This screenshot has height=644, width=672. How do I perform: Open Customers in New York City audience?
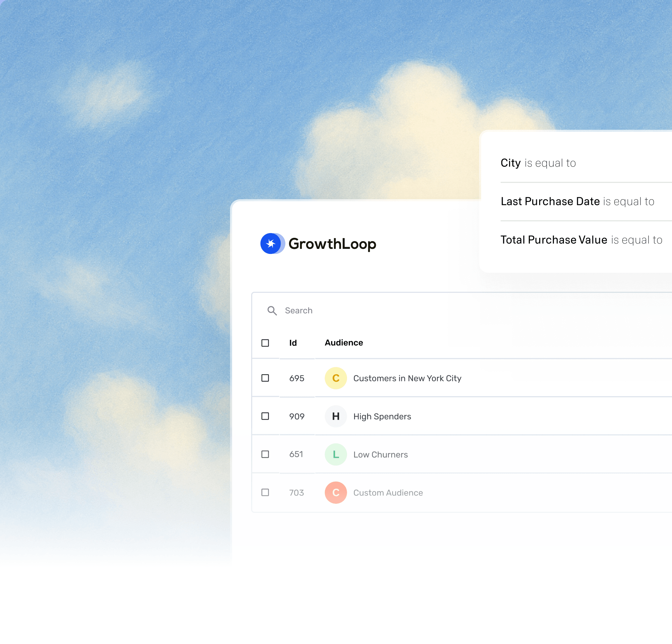(x=407, y=378)
